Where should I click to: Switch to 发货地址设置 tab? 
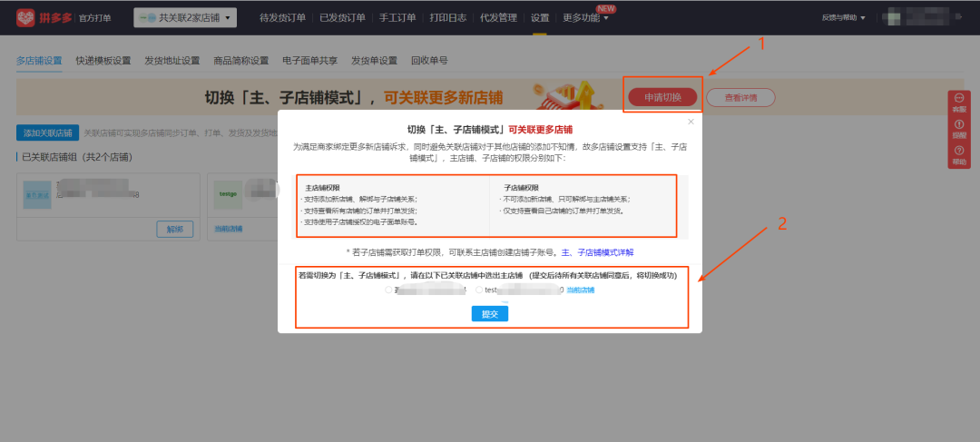coord(171,61)
